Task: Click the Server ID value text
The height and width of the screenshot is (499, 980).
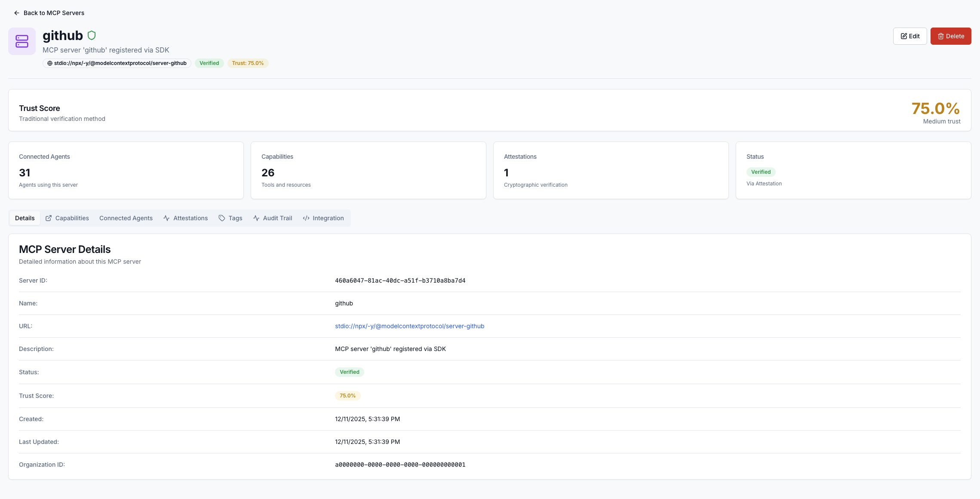Action: tap(400, 280)
